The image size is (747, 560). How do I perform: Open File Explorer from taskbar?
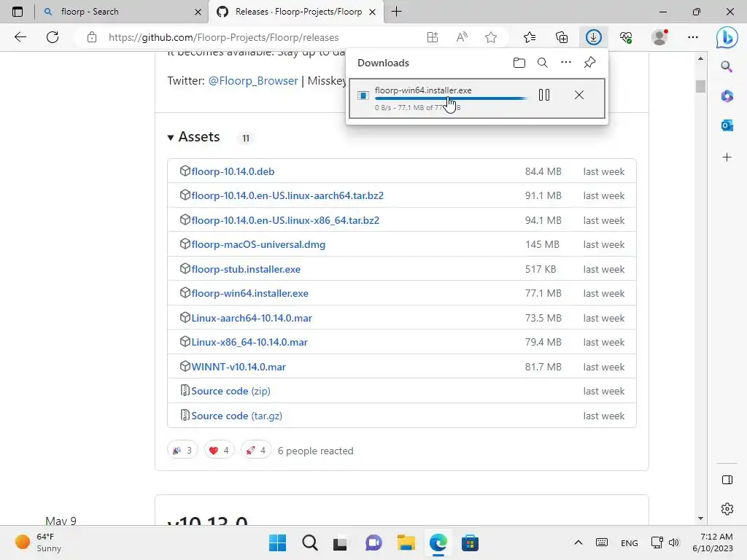(x=406, y=542)
